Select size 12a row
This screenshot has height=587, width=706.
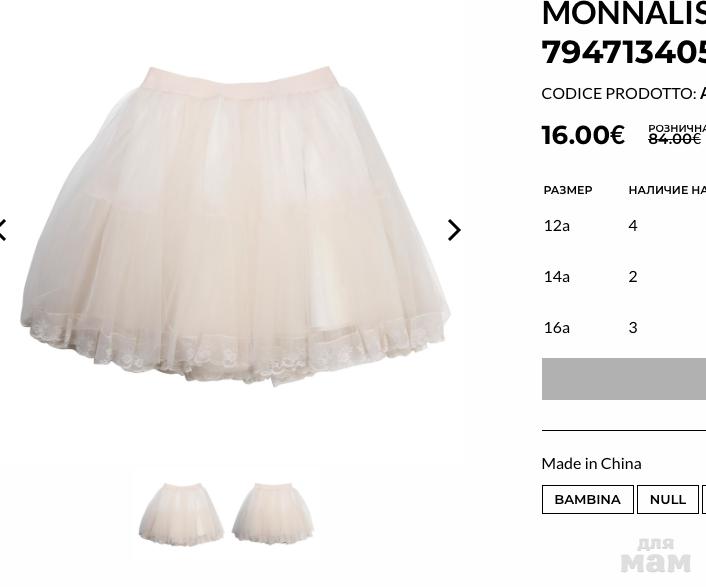coord(624,226)
